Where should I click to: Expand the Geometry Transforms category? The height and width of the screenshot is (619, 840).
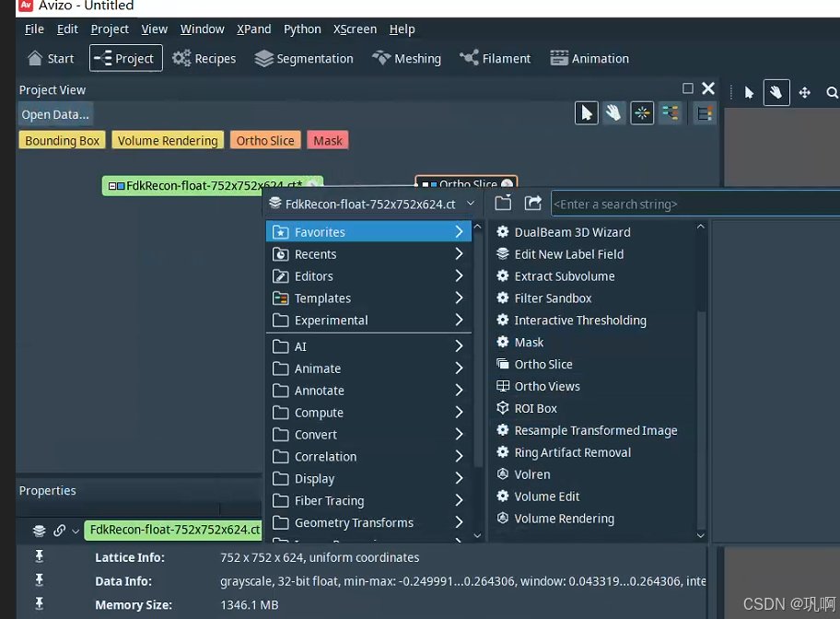click(368, 522)
